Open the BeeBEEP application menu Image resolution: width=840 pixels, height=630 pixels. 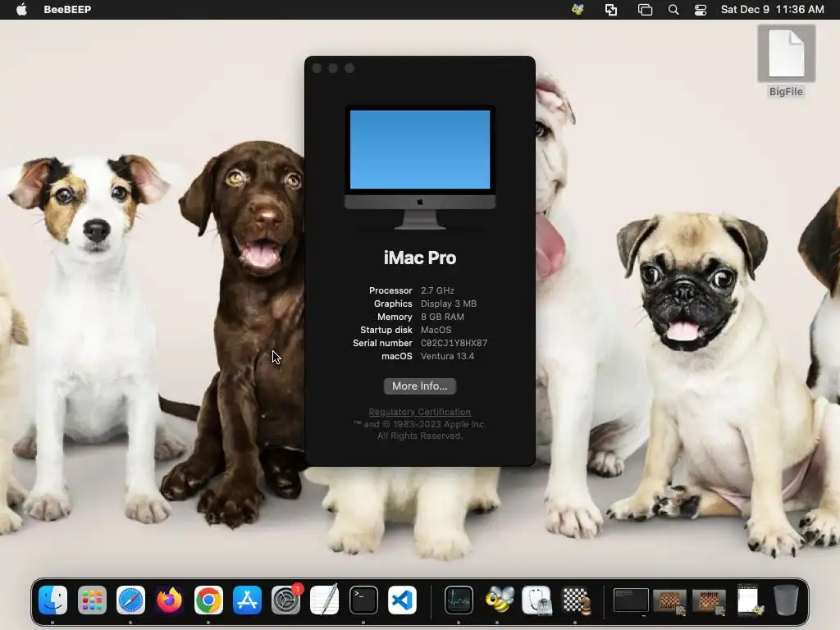tap(67, 10)
